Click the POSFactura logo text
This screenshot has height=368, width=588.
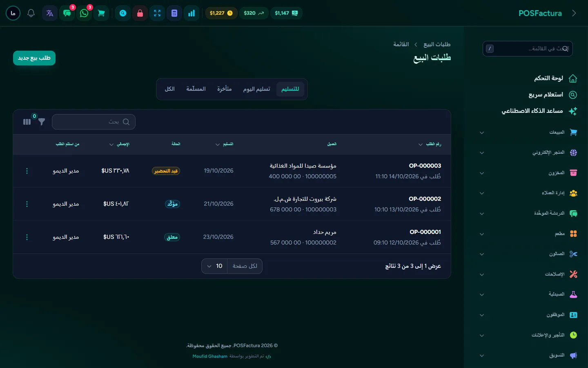coord(540,13)
